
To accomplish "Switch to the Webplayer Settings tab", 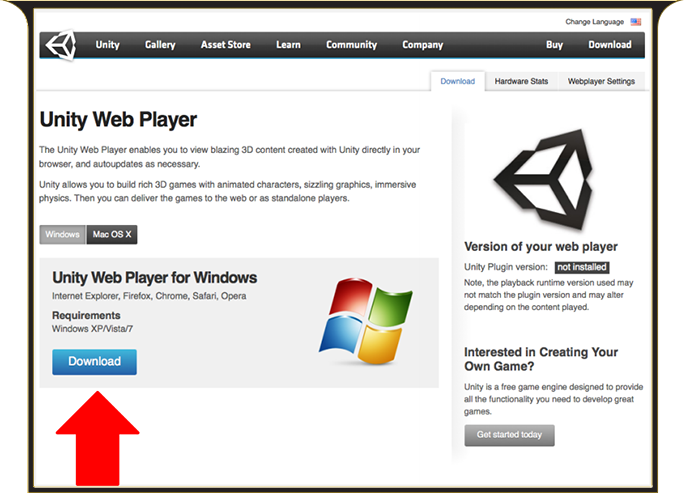I will point(601,81).
